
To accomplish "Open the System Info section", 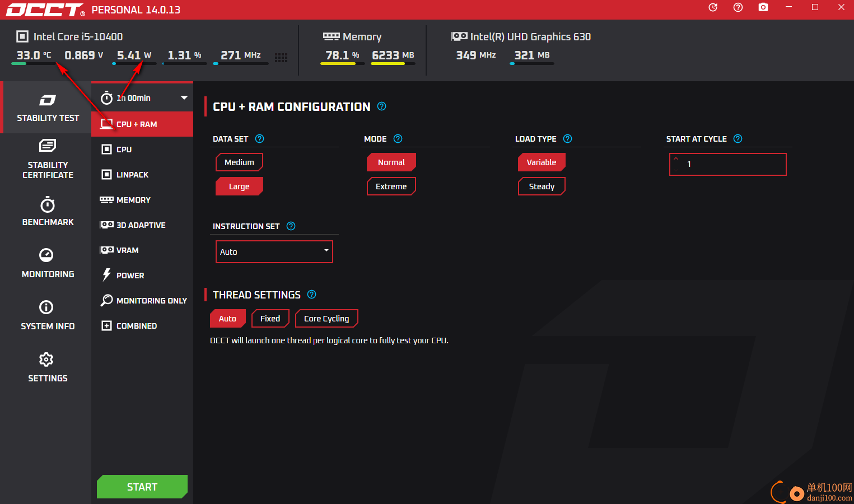I will pyautogui.click(x=48, y=315).
